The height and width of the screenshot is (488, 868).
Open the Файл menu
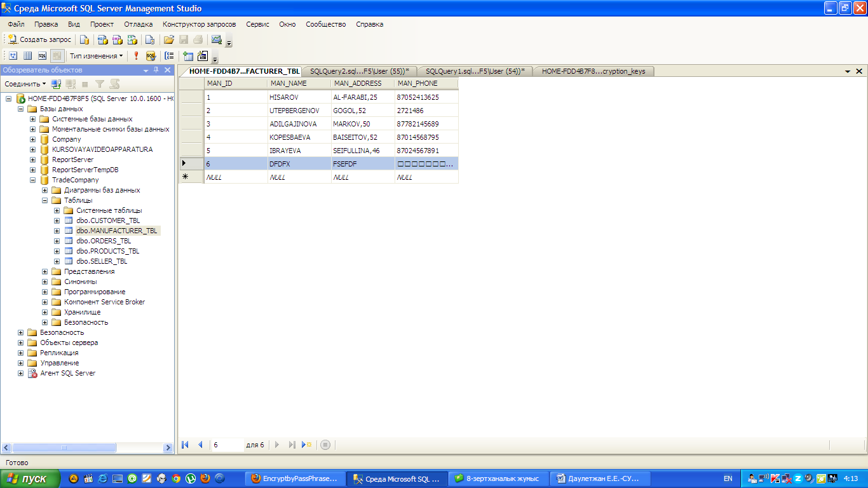[x=17, y=24]
